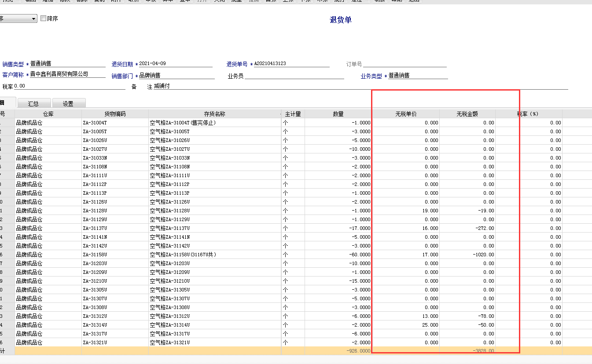This screenshot has height=364, width=592.
Task: Select the ZA-31129U code cell
Action: coord(115,219)
